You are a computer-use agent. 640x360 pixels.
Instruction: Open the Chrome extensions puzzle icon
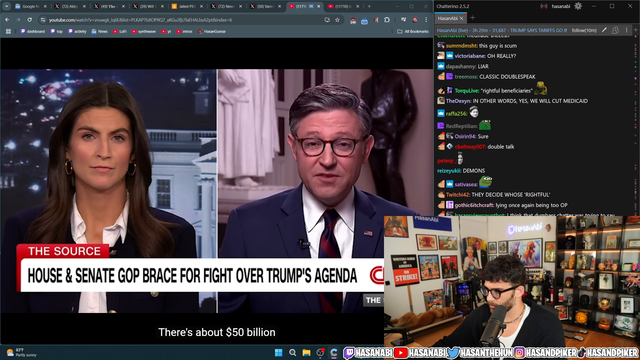pos(387,20)
